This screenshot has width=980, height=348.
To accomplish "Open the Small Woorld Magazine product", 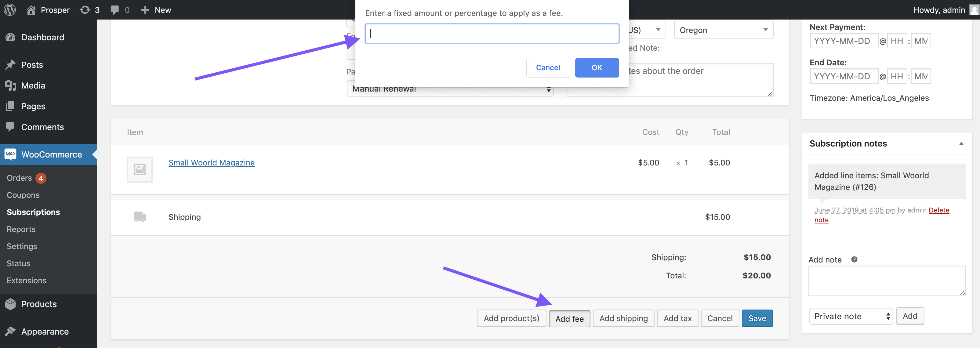I will point(212,162).
